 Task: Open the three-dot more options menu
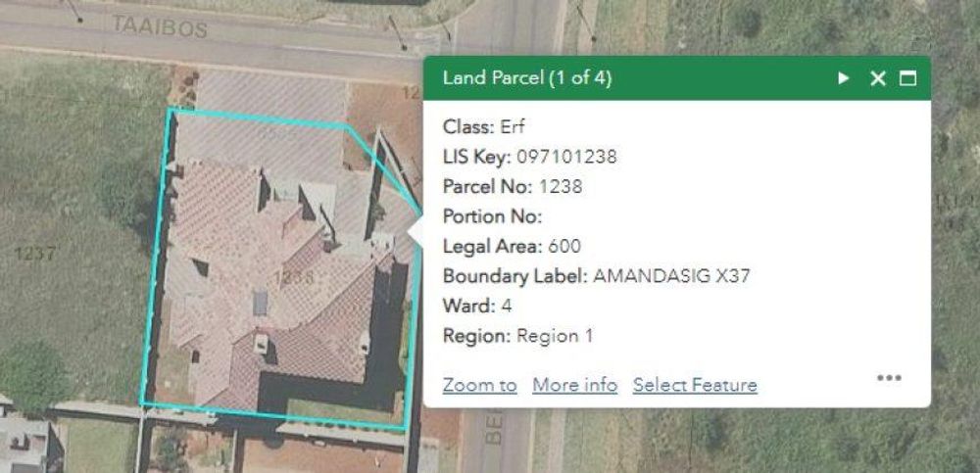889,377
